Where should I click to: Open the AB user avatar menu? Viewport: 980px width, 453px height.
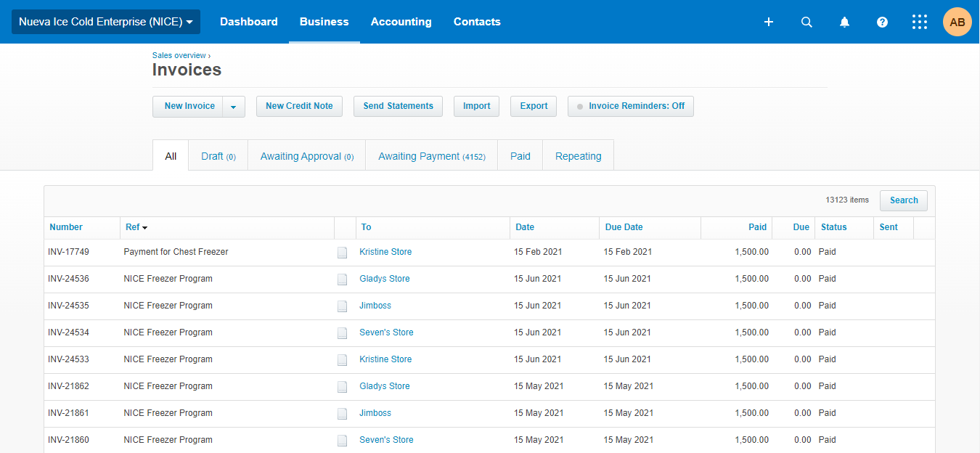coord(957,22)
